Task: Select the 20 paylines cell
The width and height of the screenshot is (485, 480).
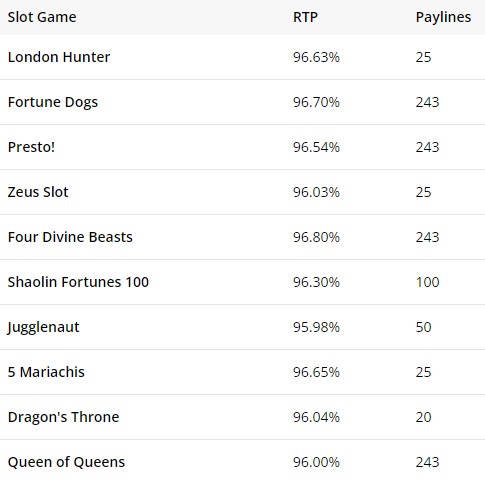Action: click(423, 417)
